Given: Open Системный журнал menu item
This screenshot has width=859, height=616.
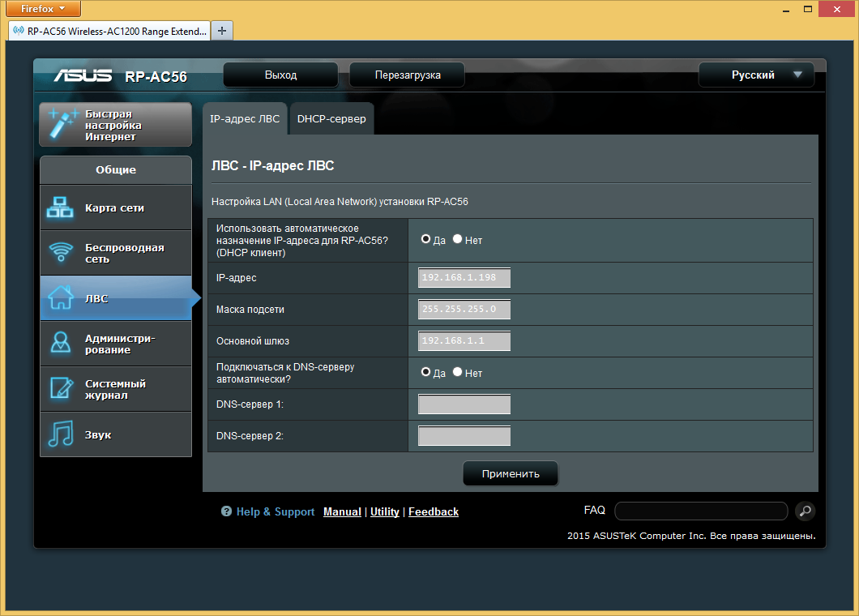Looking at the screenshot, I should click(116, 389).
